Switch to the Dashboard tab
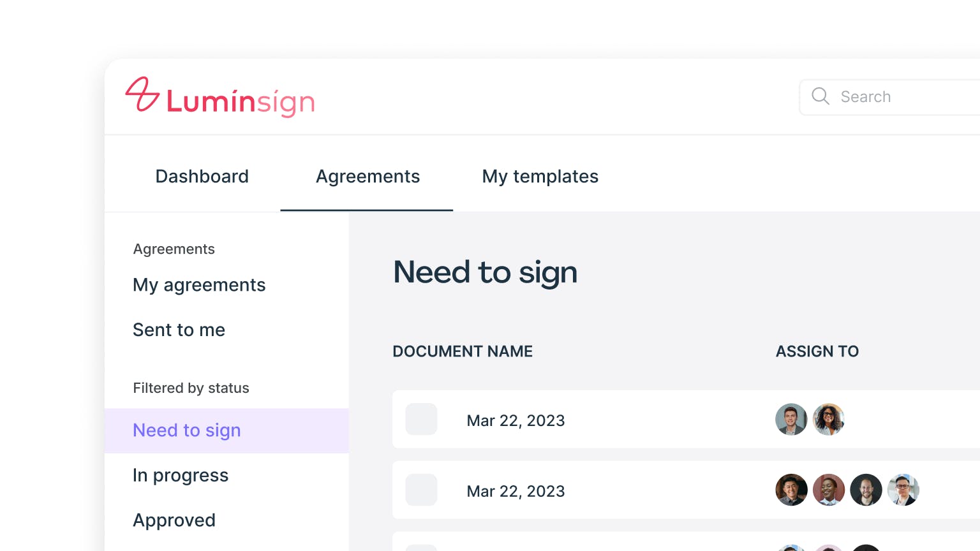This screenshot has width=980, height=551. point(202,176)
